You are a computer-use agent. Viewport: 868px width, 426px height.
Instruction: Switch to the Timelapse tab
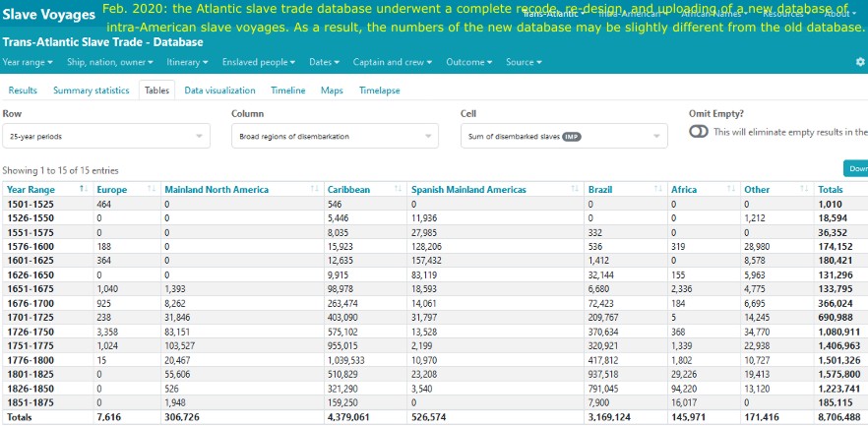click(379, 91)
